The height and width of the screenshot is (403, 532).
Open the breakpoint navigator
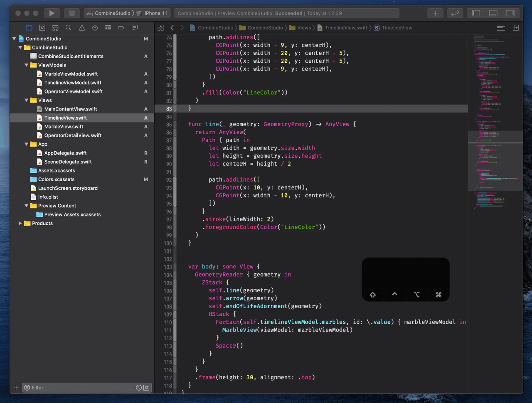(x=121, y=28)
